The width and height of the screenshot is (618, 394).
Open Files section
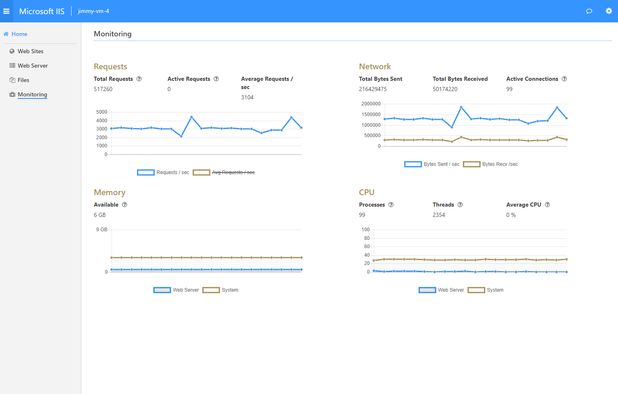point(23,80)
